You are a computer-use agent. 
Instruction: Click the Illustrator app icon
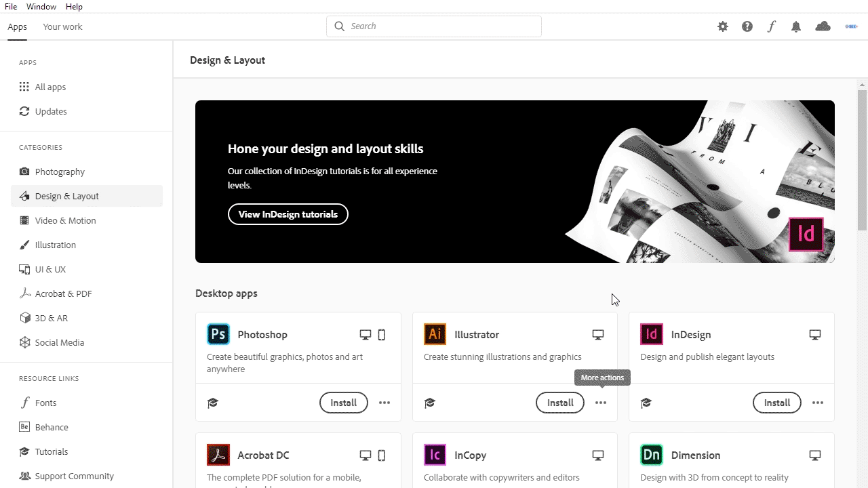pos(435,334)
